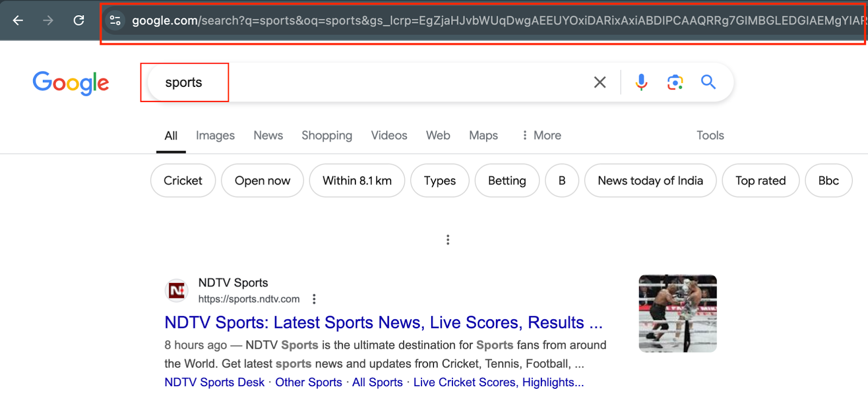Open the Maps tab
The image size is (868, 410).
coord(483,136)
